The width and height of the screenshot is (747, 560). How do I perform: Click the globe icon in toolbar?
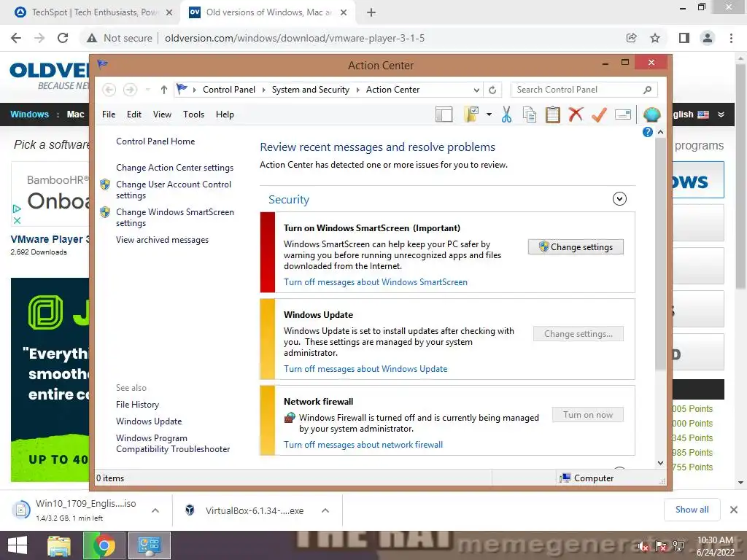651,114
